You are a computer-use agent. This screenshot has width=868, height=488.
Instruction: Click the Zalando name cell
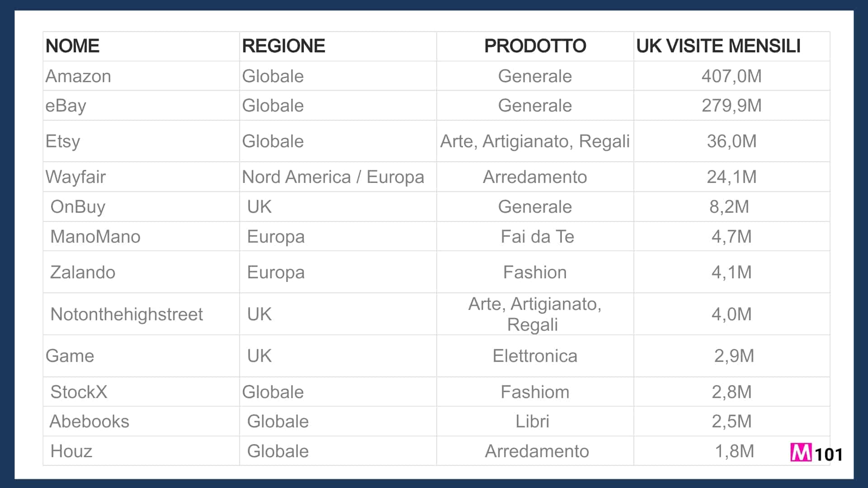click(83, 272)
